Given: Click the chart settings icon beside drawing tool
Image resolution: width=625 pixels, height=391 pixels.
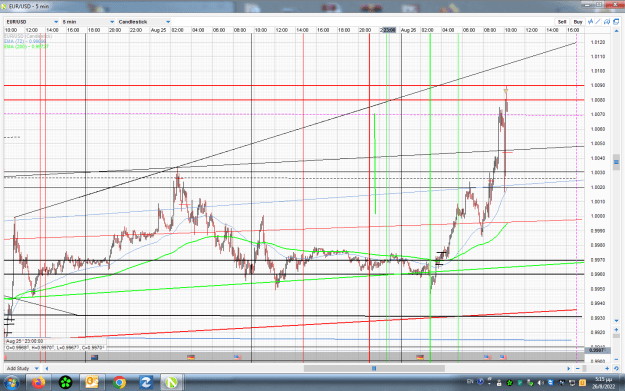Looking at the screenshot, I should pos(607,22).
